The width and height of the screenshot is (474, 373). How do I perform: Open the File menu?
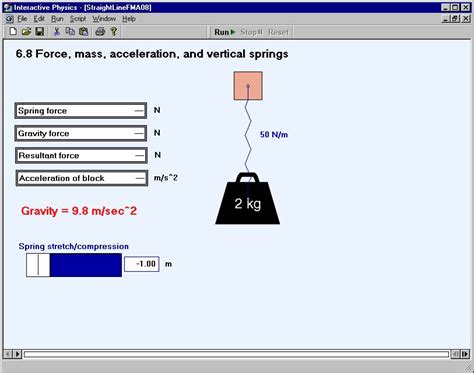[22, 19]
